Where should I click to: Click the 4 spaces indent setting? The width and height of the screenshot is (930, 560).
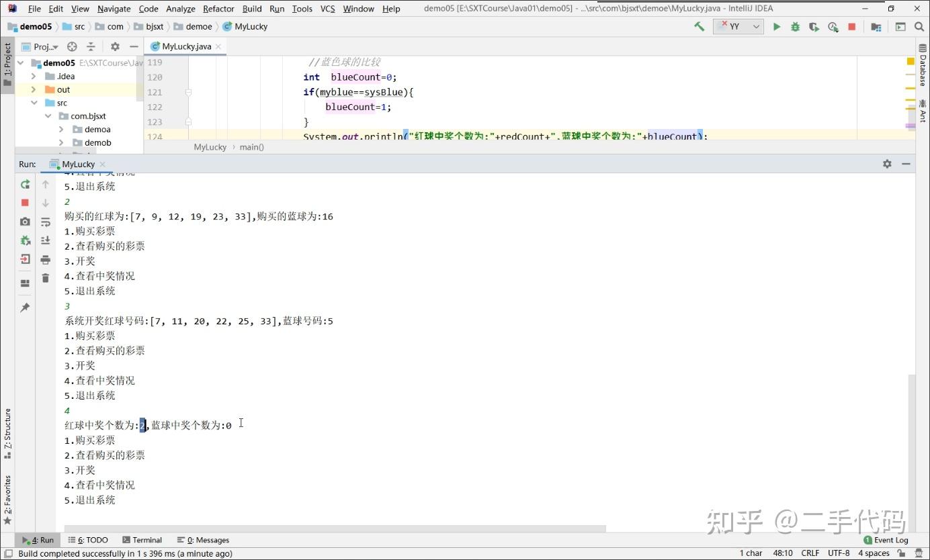coord(874,553)
